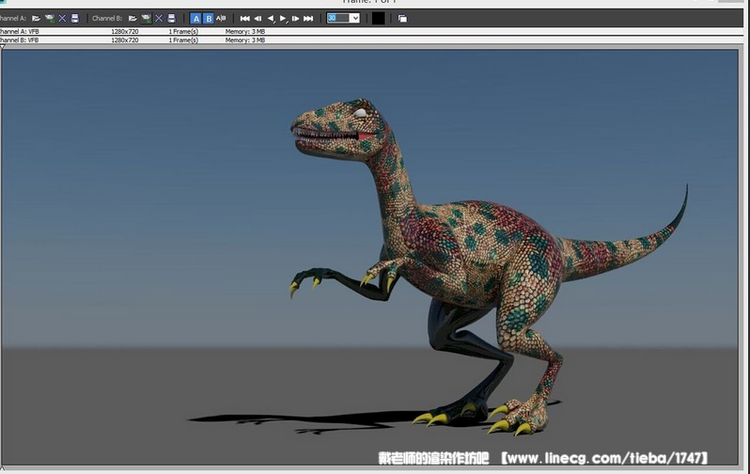
Task: Step back to the previous frame
Action: [x=258, y=19]
